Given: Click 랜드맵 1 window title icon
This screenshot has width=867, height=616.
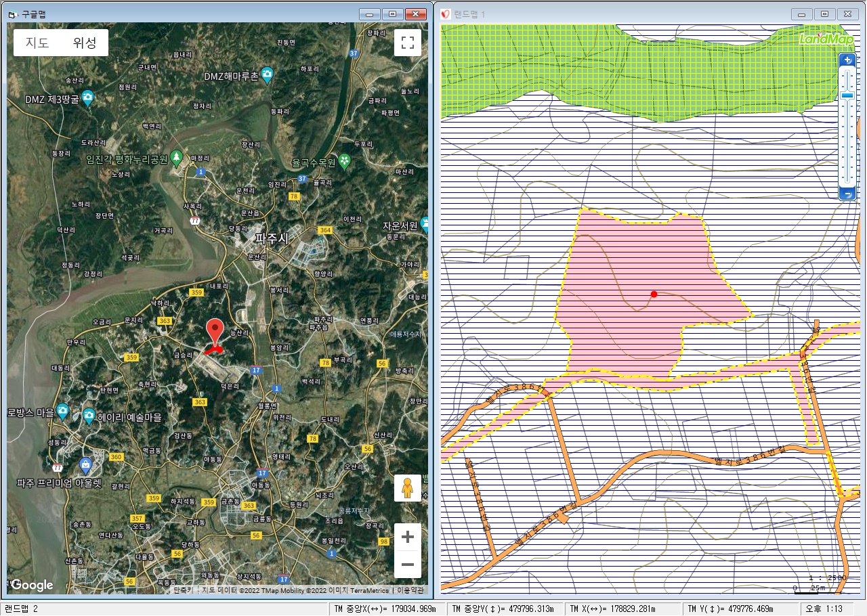Looking at the screenshot, I should (x=446, y=14).
